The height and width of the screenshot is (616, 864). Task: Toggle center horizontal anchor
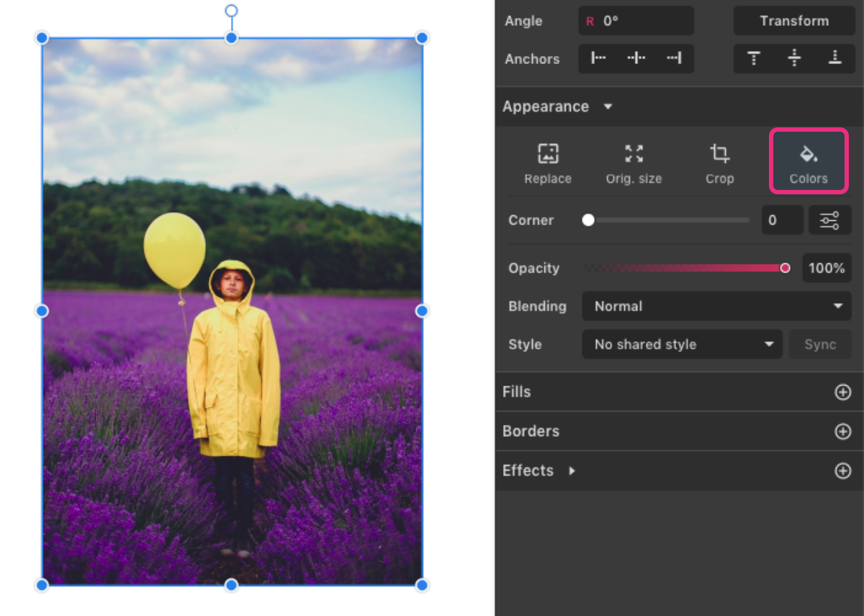(x=636, y=58)
